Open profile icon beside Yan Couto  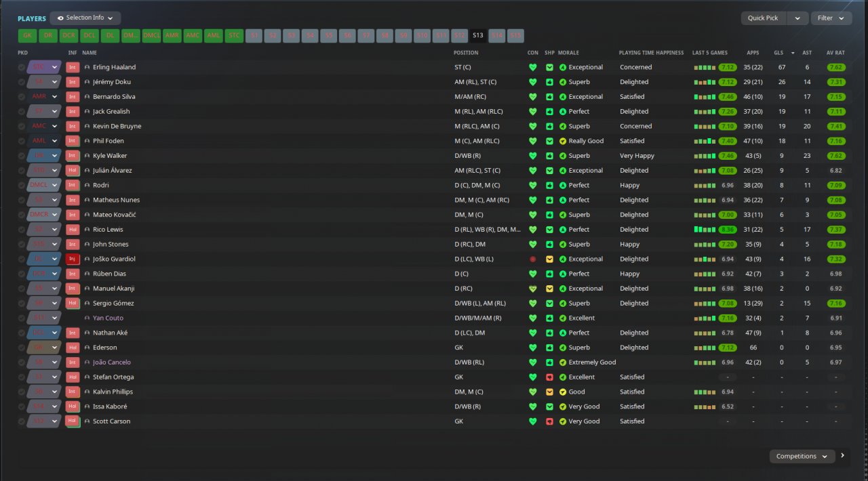[87, 318]
